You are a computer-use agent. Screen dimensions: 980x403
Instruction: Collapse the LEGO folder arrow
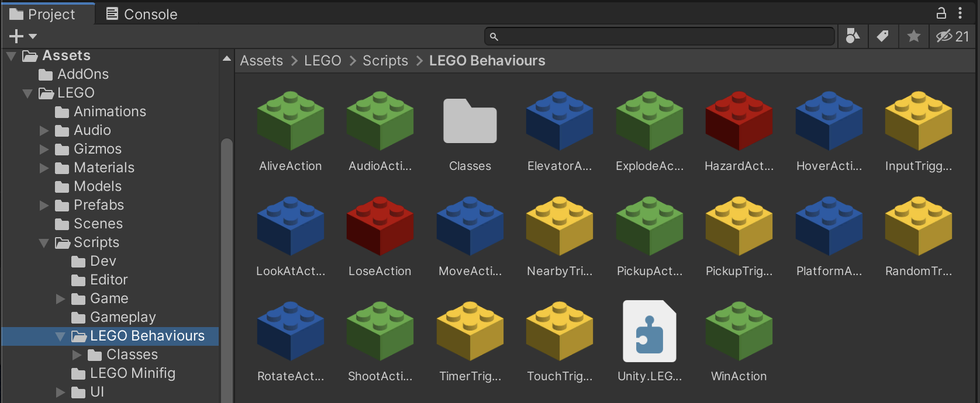pos(27,93)
